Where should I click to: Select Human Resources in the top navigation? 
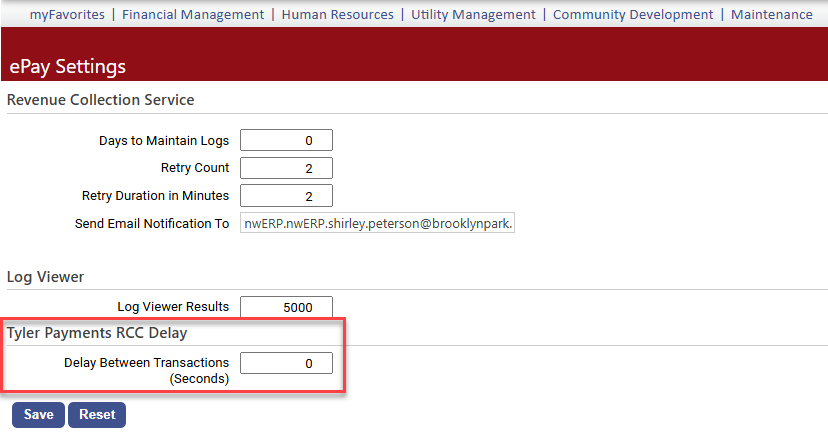340,14
